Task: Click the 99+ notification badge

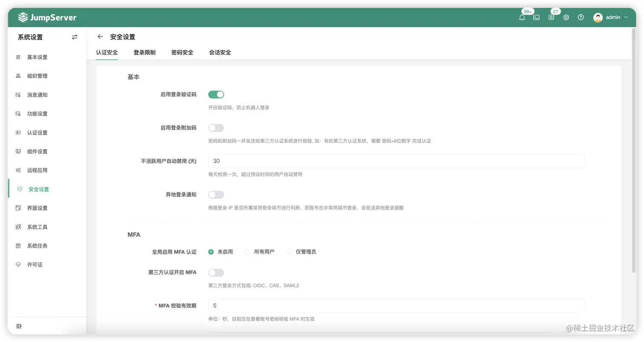Action: click(528, 11)
